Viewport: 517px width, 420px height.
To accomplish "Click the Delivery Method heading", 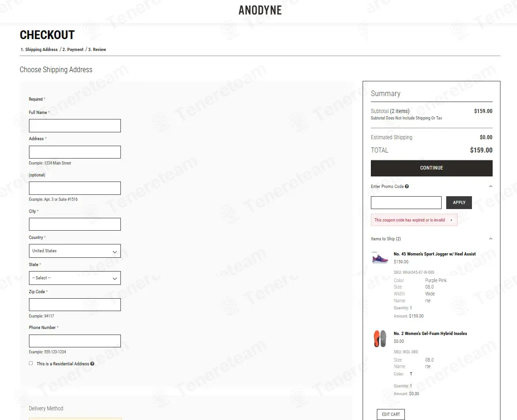I will pyautogui.click(x=46, y=408).
